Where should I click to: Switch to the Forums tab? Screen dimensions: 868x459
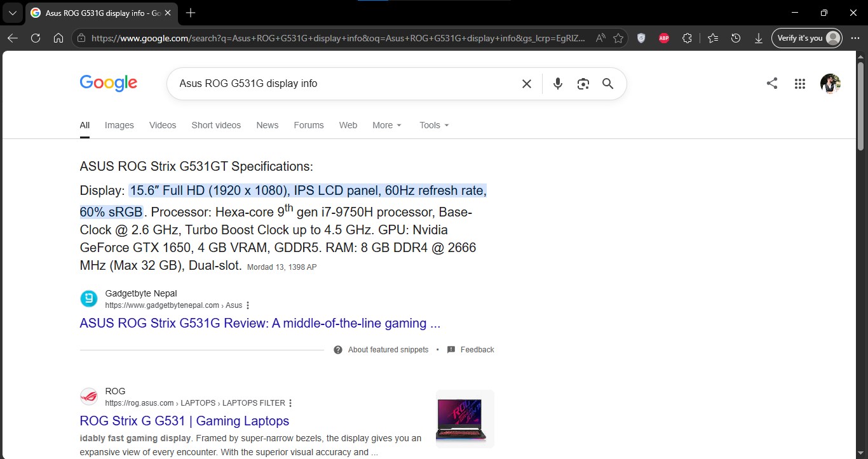309,125
